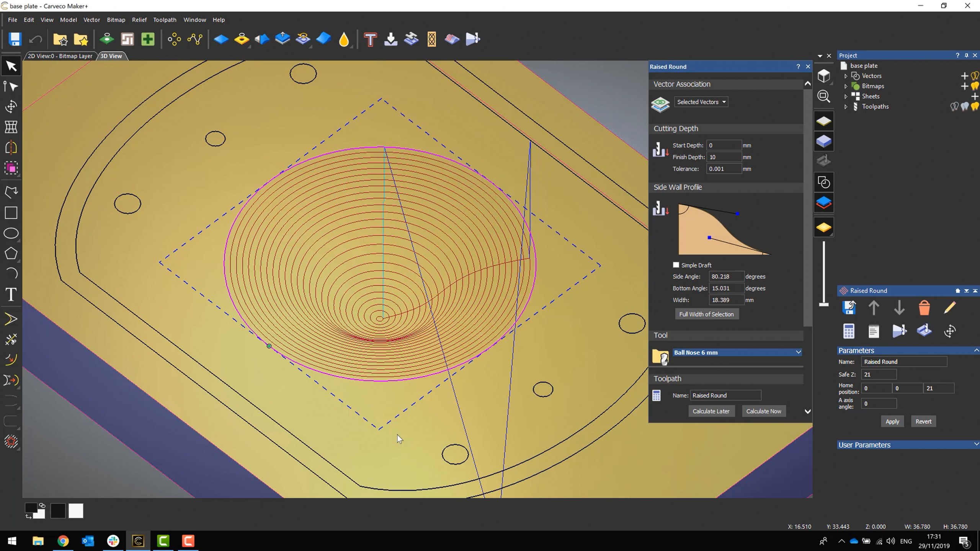Viewport: 980px width, 551px height.
Task: Open the Ball Nose 6 mm tool dropdown
Action: point(737,352)
